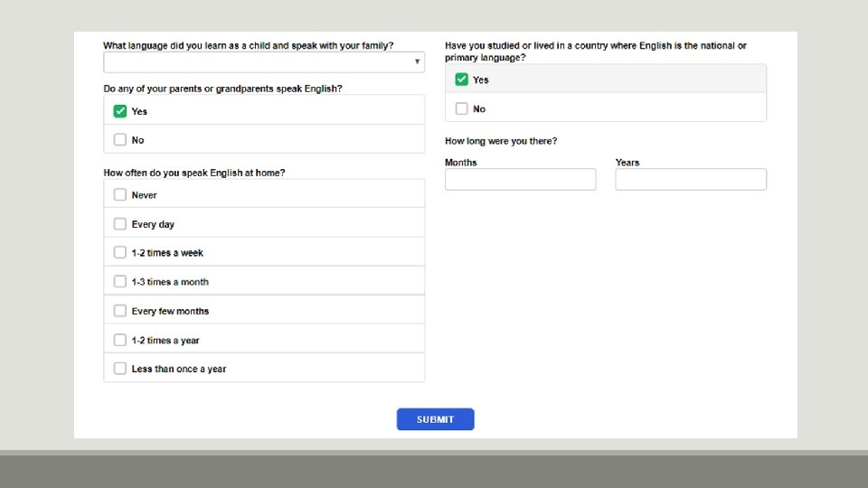Open the childhood language dropdown
Viewport: 868px width, 488px height.
[x=262, y=62]
